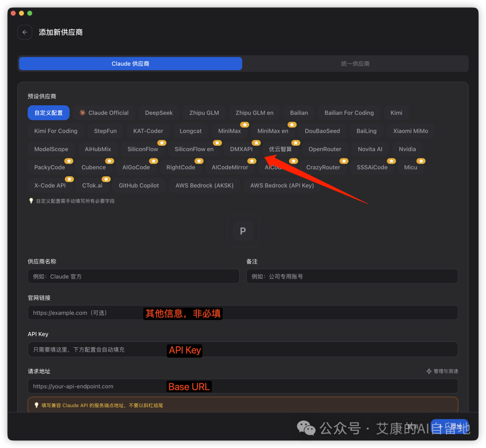Select the CrazyRouter preset
The width and height of the screenshot is (486, 448).
point(323,167)
